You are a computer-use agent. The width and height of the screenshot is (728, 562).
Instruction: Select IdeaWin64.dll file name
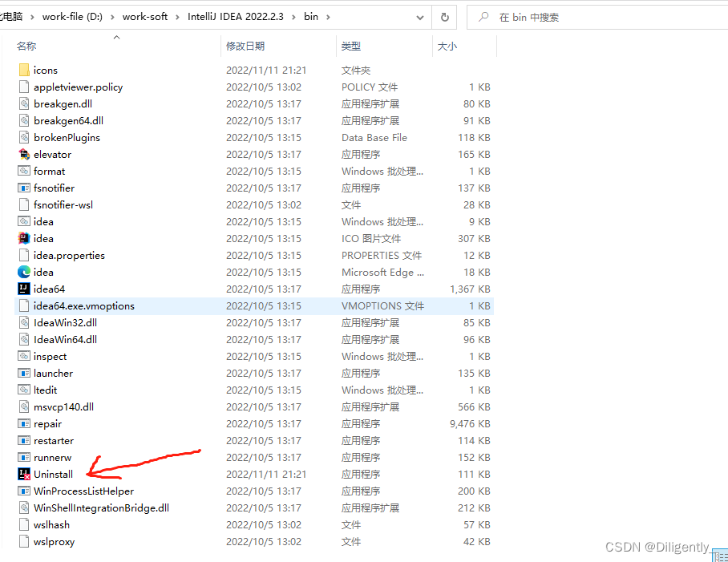coord(66,339)
